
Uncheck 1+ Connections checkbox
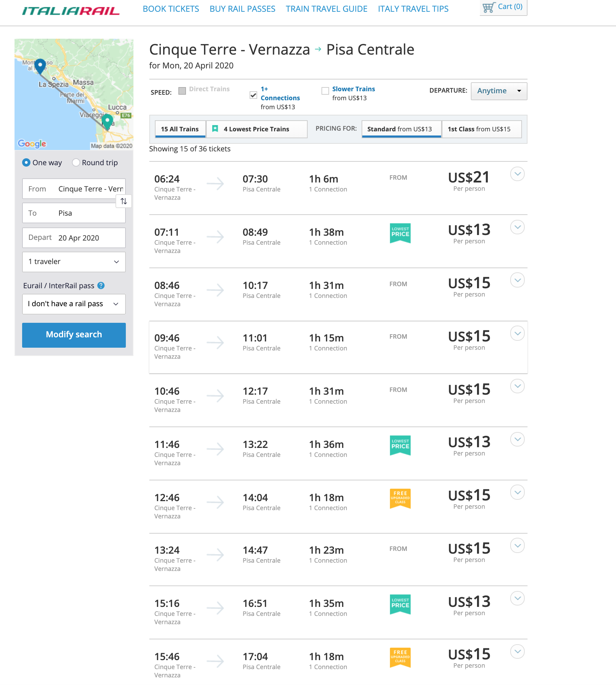pos(253,95)
